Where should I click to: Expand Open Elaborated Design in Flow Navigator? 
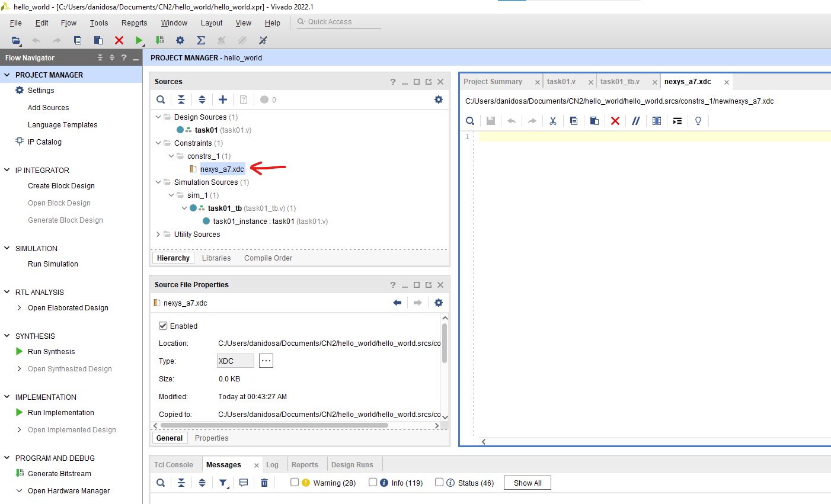[20, 307]
